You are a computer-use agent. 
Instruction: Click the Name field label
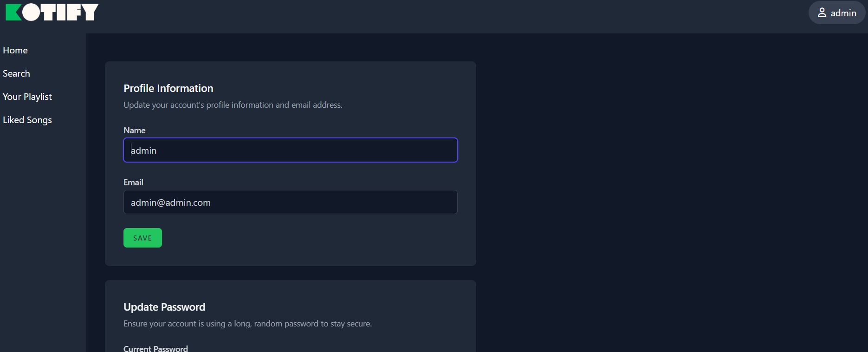coord(135,130)
